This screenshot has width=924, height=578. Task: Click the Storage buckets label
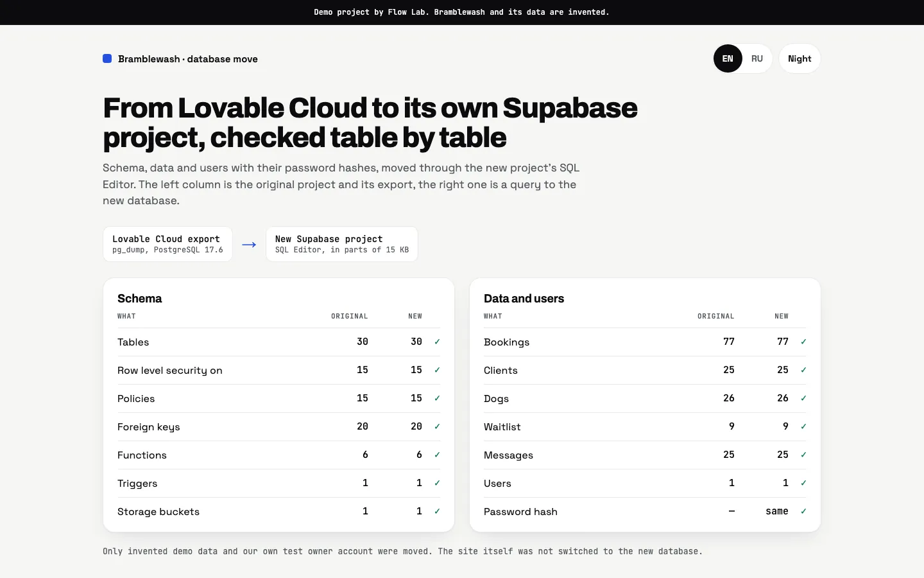(x=158, y=512)
